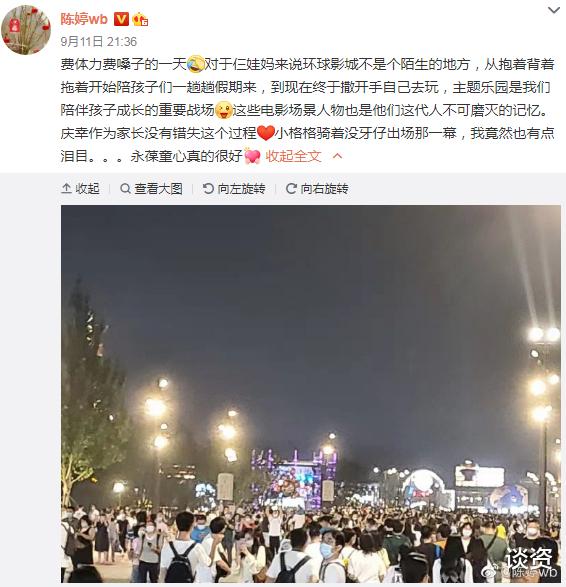The width and height of the screenshot is (566, 587).
Task: Click the upward caret beside 收起全文
Action: tap(337, 156)
